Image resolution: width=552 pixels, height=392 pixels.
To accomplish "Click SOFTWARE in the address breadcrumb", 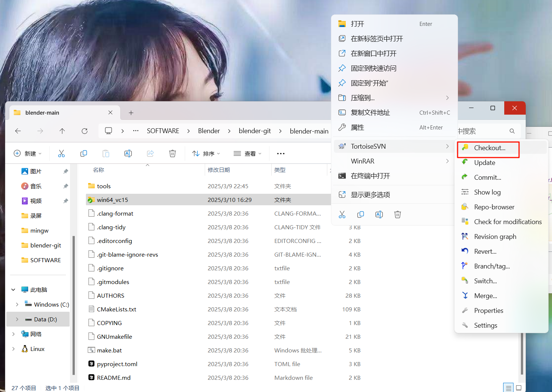I will click(163, 131).
